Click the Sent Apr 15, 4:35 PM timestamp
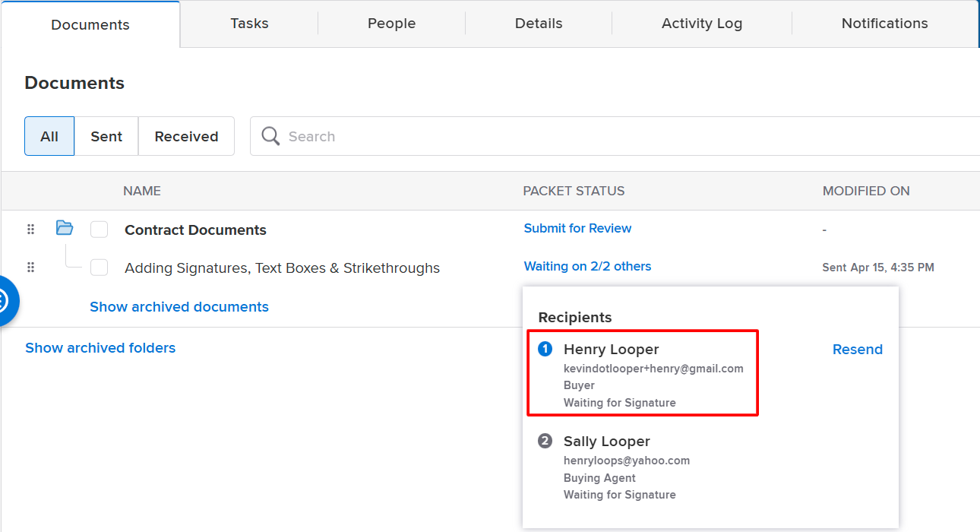The image size is (980, 532). (878, 268)
